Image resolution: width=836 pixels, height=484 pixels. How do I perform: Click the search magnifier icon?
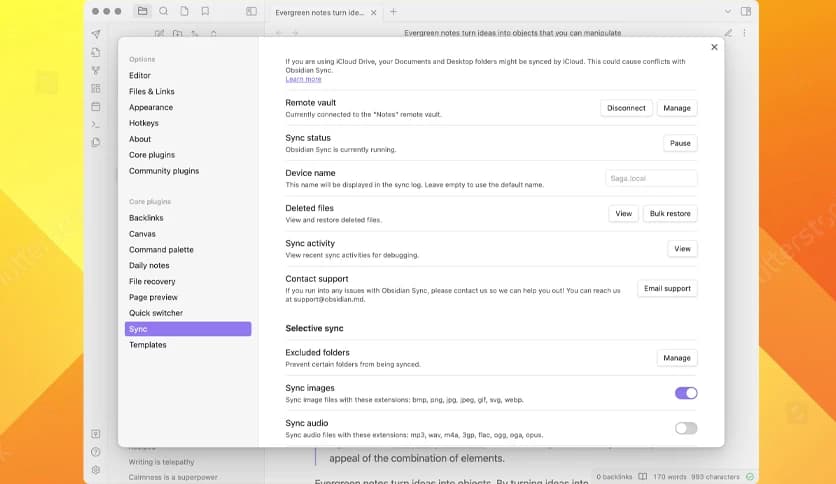tap(163, 11)
